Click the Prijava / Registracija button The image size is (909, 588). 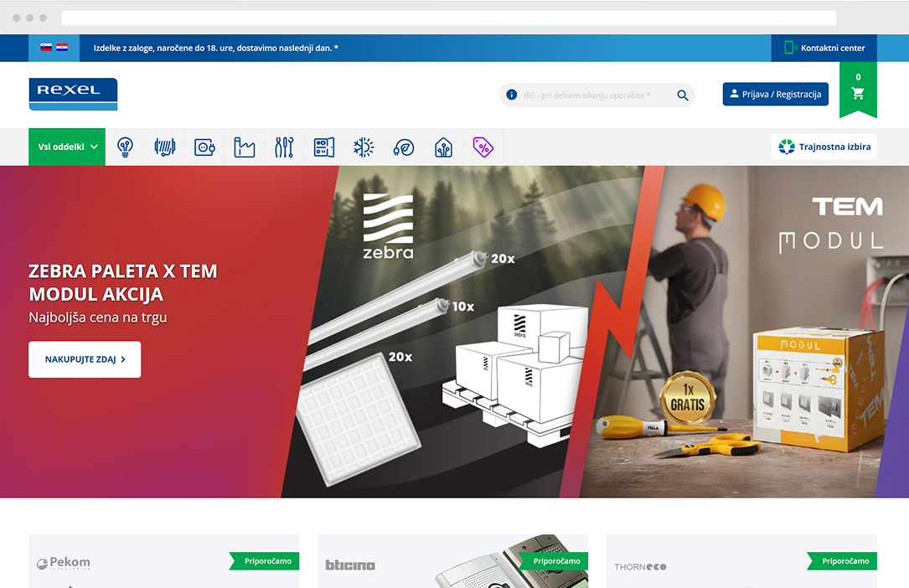point(775,94)
